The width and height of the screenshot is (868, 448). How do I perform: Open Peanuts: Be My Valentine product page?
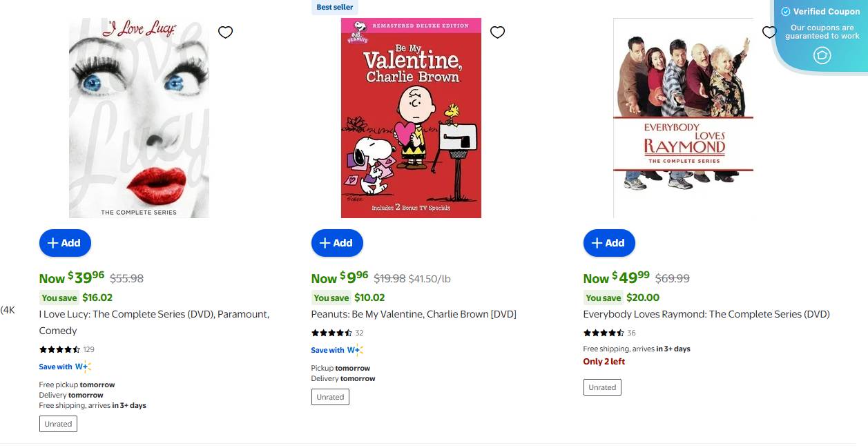[x=413, y=314]
